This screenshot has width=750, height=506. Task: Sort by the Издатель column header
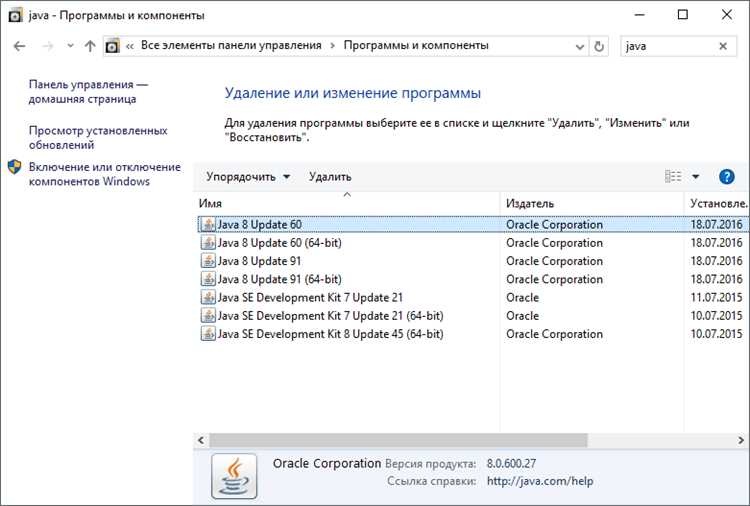[x=592, y=203]
